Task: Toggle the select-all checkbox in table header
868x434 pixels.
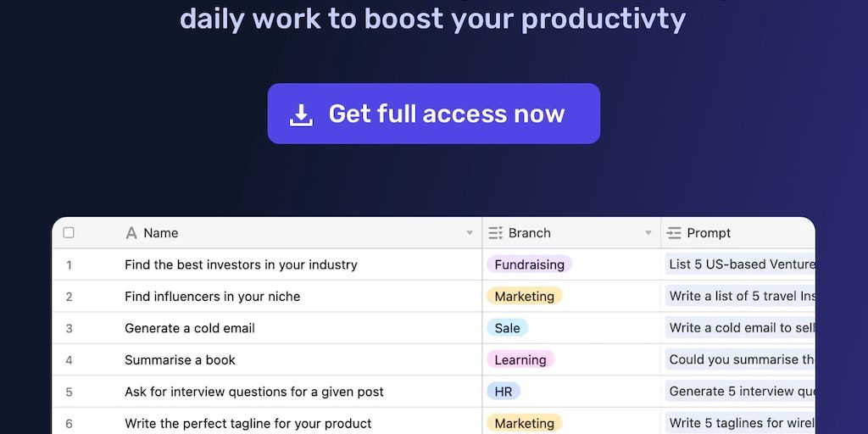Action: (x=69, y=233)
